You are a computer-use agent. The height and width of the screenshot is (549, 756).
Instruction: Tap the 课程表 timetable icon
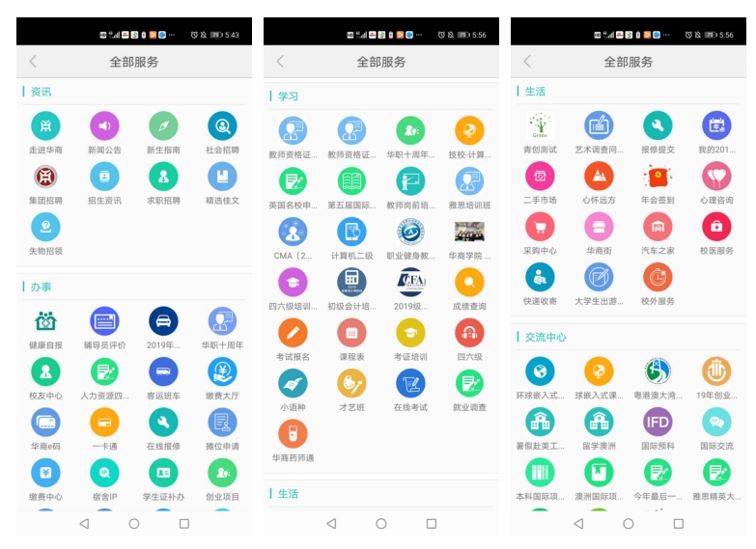click(x=352, y=333)
